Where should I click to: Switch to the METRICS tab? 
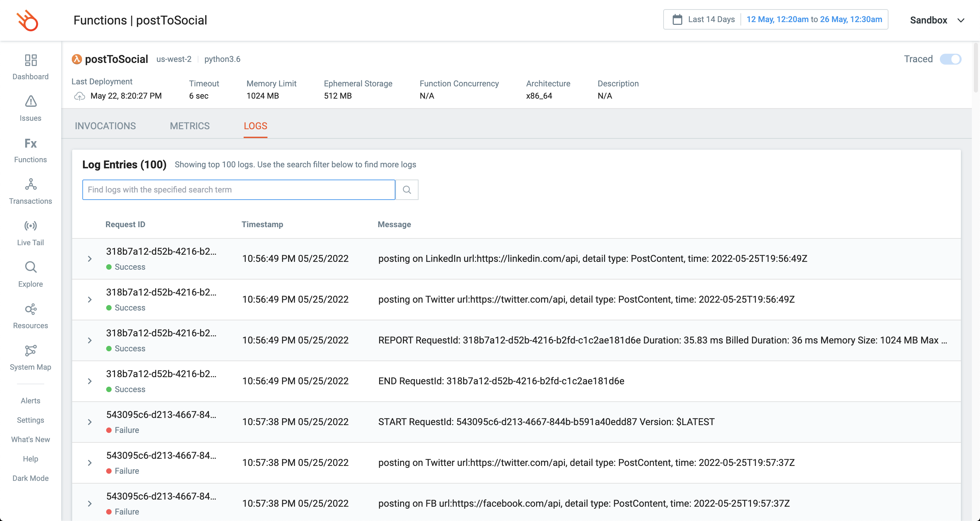[x=190, y=126]
